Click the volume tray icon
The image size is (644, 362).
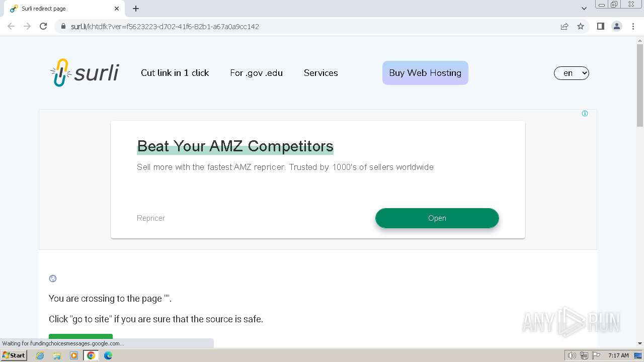pyautogui.click(x=572, y=355)
